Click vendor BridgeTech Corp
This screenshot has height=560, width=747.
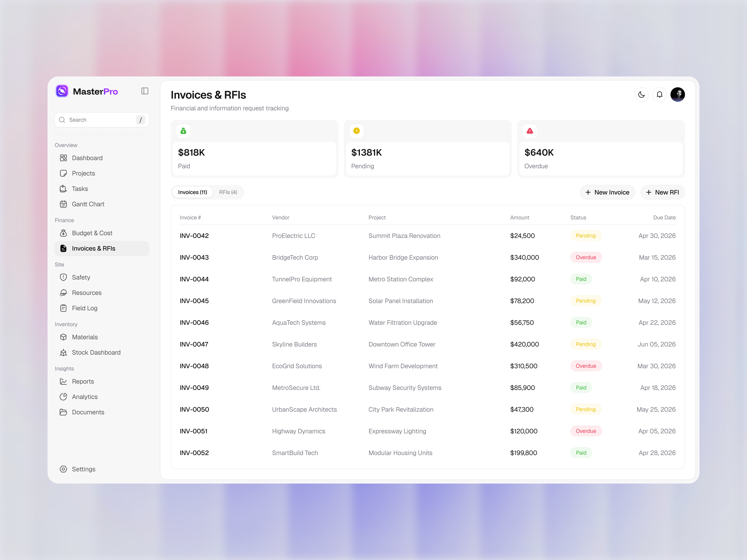tap(295, 257)
